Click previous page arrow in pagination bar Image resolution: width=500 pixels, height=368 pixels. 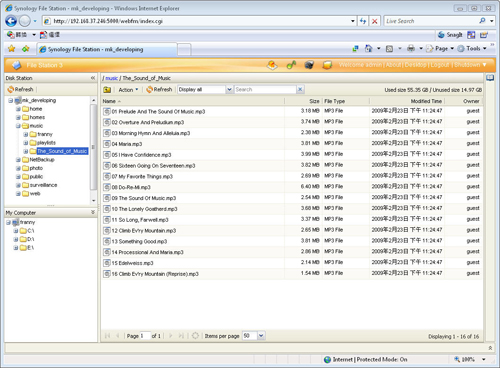coord(117,336)
